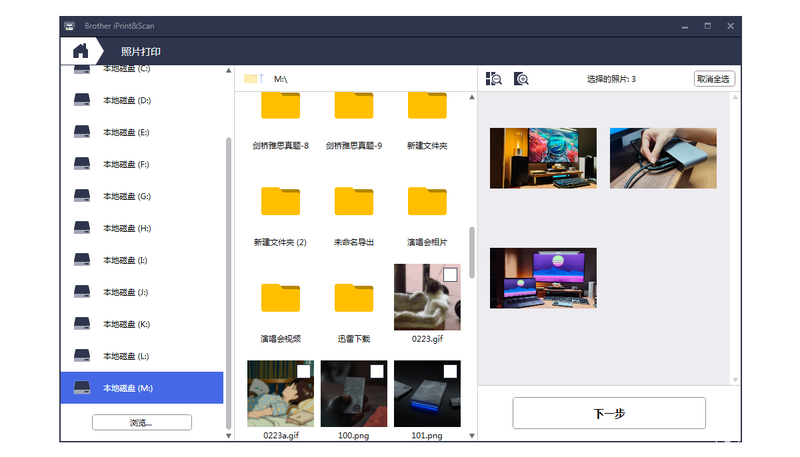
Task: Select the hand plugging cables photo
Action: 663,158
